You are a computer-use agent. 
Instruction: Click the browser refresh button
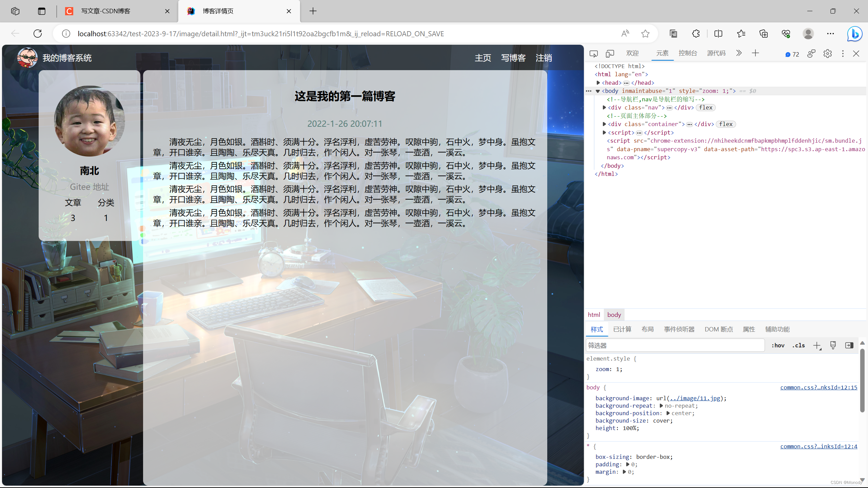pyautogui.click(x=38, y=34)
